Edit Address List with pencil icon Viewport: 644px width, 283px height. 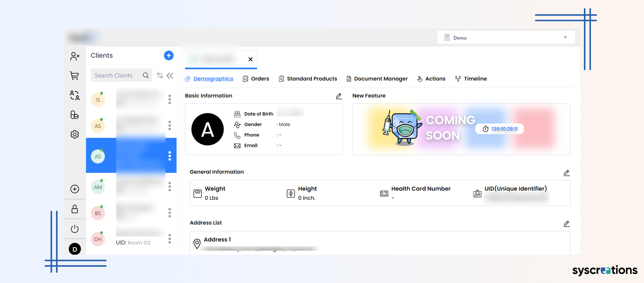click(x=566, y=224)
